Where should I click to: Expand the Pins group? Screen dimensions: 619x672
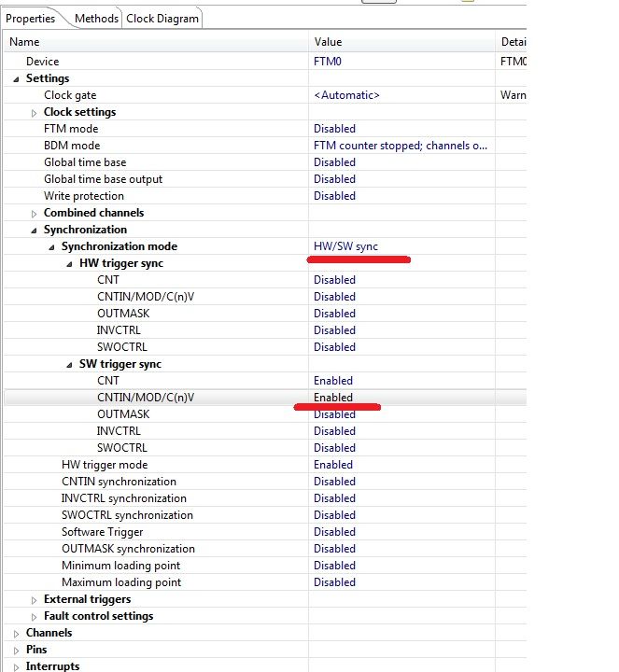point(16,651)
